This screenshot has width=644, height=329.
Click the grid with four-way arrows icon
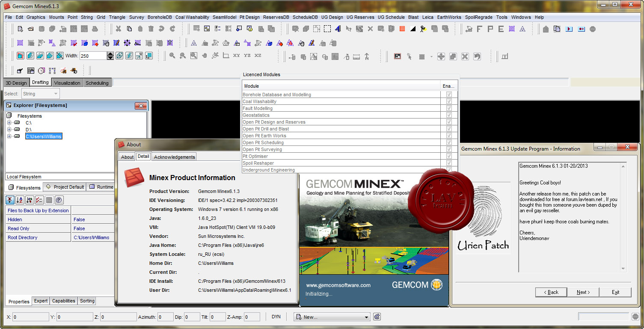127,43
